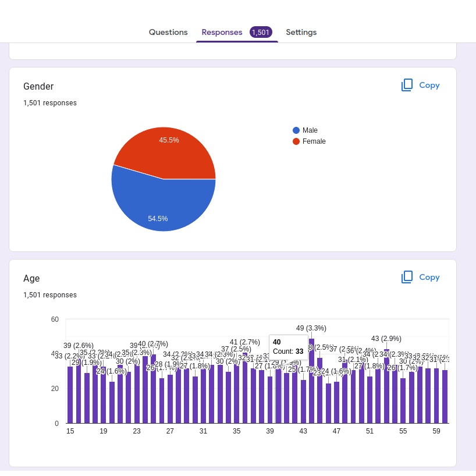Click the red Female legend dot
The image size is (476, 476).
pyautogui.click(x=296, y=141)
